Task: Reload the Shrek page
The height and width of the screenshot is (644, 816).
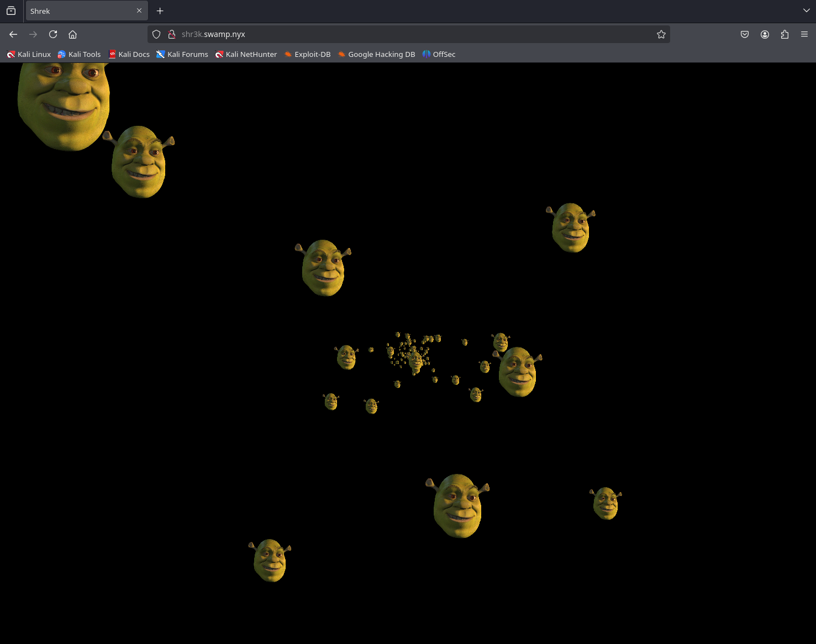Action: (x=52, y=34)
